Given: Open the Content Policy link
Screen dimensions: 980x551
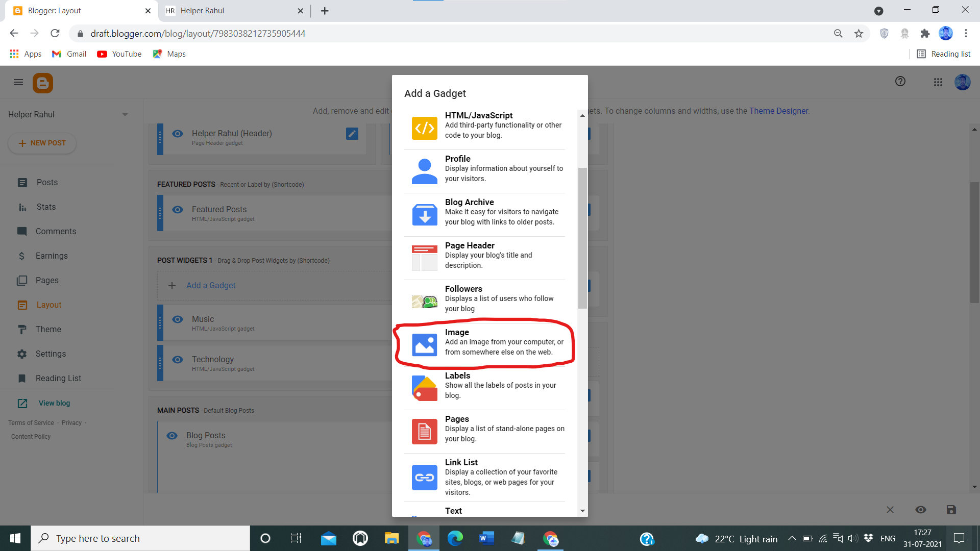Looking at the screenshot, I should (x=31, y=437).
